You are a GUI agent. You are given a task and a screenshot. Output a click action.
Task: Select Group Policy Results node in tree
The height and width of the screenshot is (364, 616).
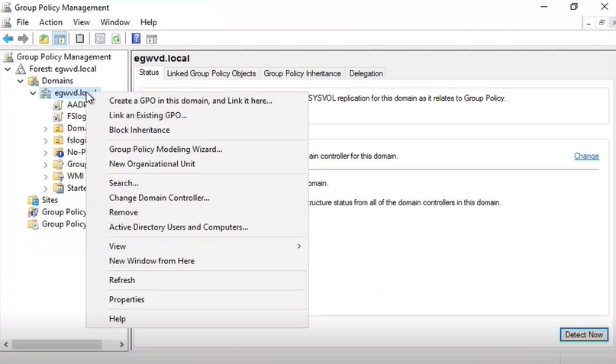coord(57,224)
